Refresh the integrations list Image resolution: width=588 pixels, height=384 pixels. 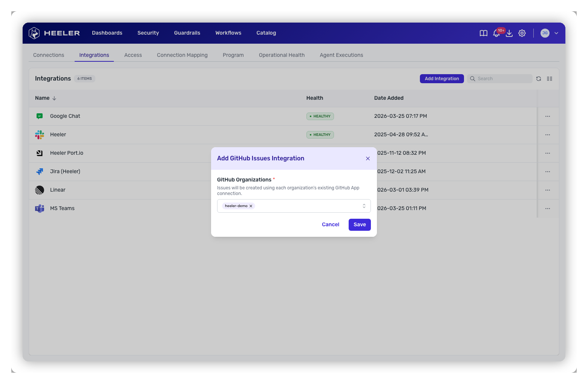click(539, 79)
